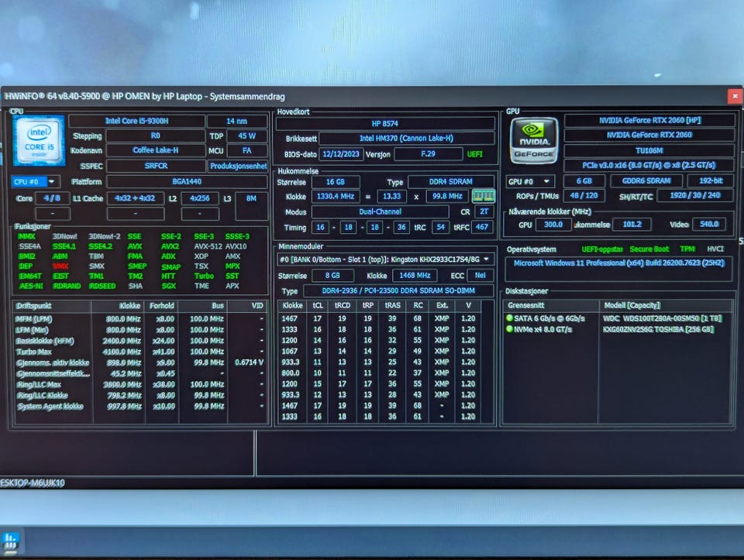Click the Modell [Capacity] column header

coord(664,305)
